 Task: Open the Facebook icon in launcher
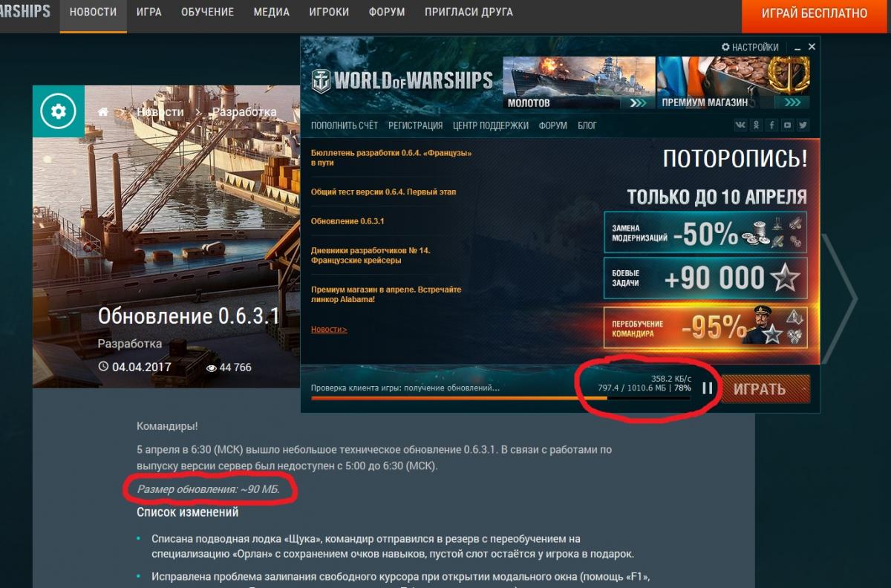(772, 125)
